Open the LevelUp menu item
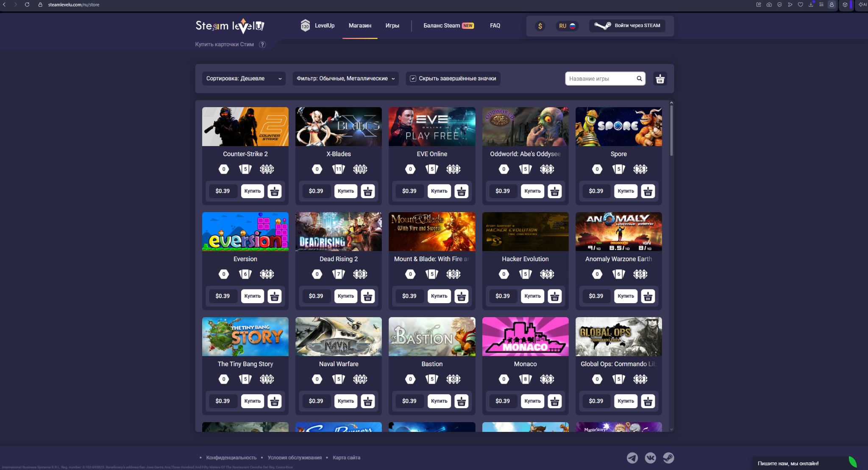The height and width of the screenshot is (470, 868). click(x=317, y=26)
